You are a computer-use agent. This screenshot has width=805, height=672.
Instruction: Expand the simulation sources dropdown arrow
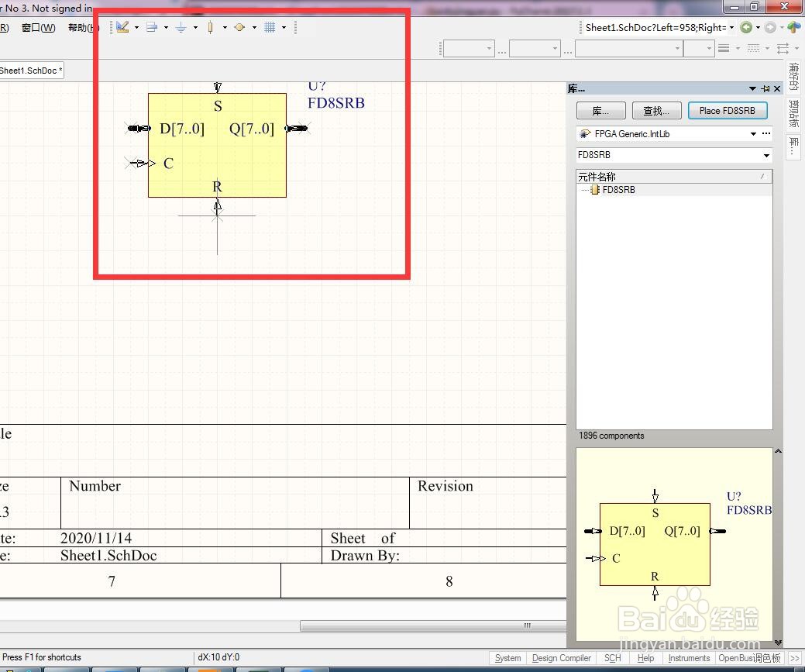point(254,27)
